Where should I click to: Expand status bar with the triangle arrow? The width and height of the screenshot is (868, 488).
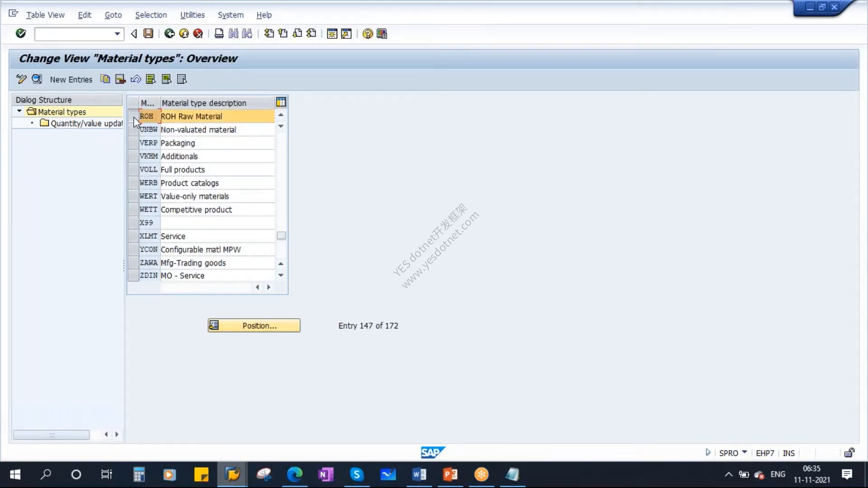(708, 452)
